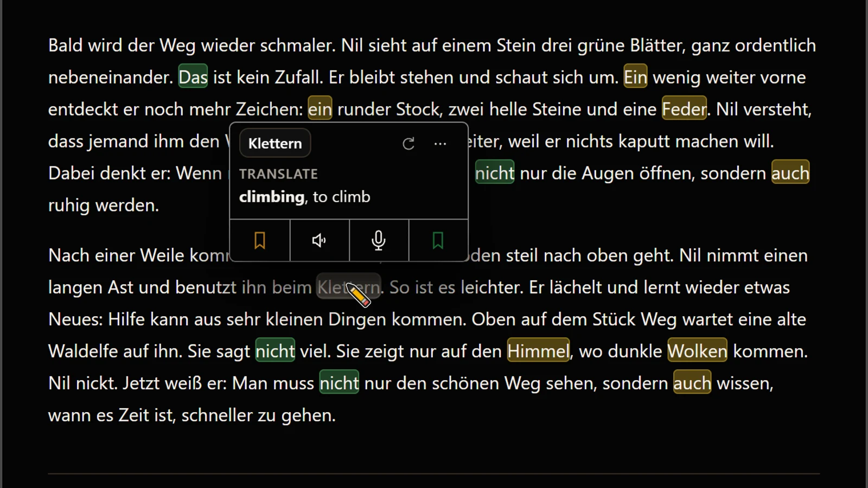Click highlighted 'nicht' after 'Sie sagt'
This screenshot has height=488, width=868.
pyautogui.click(x=275, y=351)
